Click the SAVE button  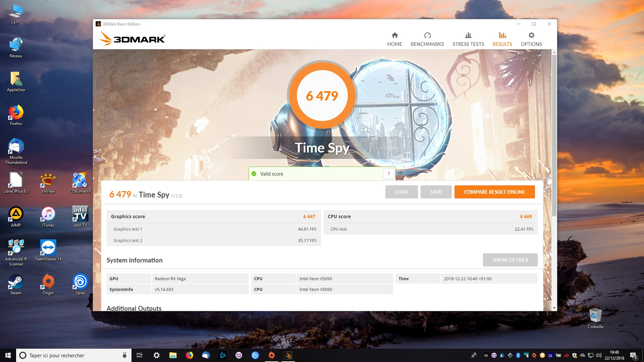pos(436,192)
